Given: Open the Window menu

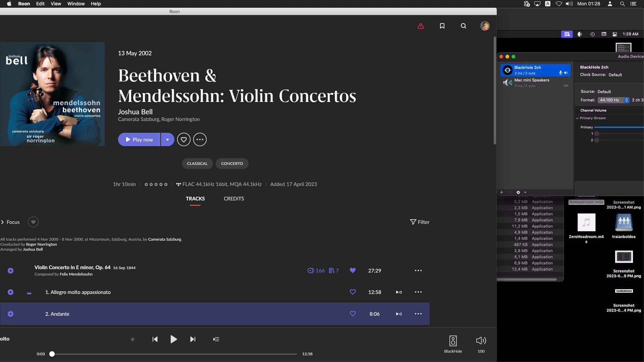Looking at the screenshot, I should pos(76,4).
